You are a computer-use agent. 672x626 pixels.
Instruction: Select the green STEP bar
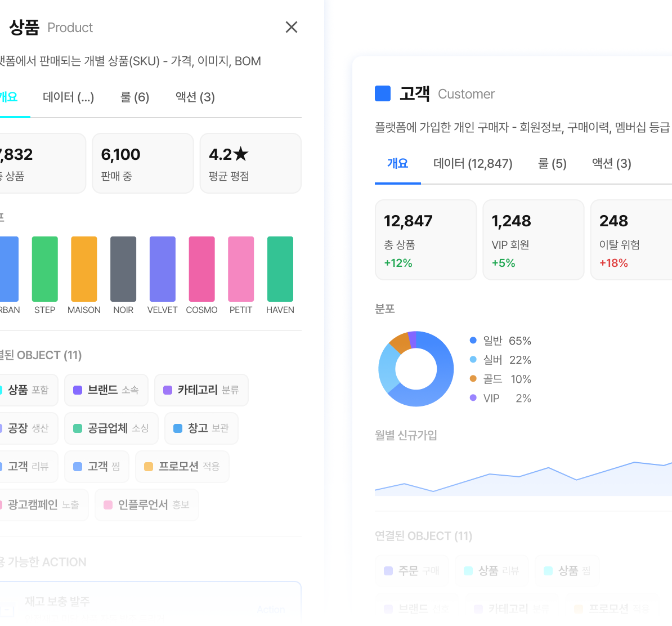(44, 269)
